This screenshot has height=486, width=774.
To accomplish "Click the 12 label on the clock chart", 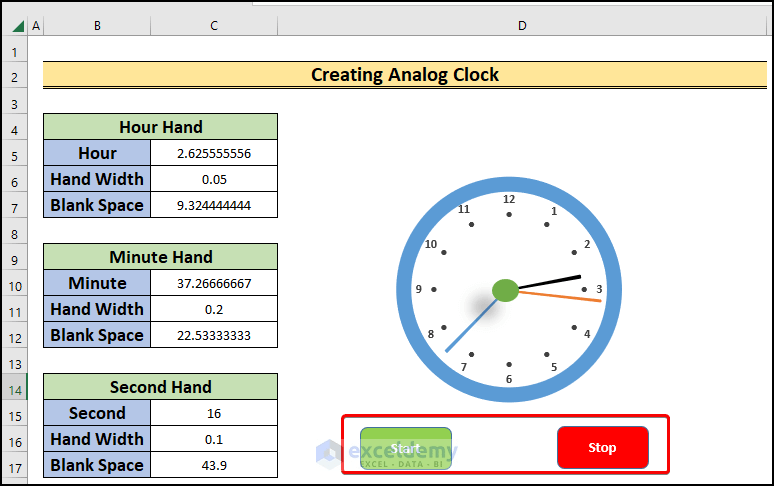I will (509, 199).
